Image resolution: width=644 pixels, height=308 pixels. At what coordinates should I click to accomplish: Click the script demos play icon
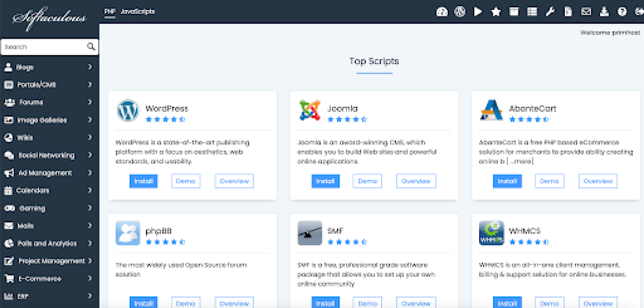478,12
